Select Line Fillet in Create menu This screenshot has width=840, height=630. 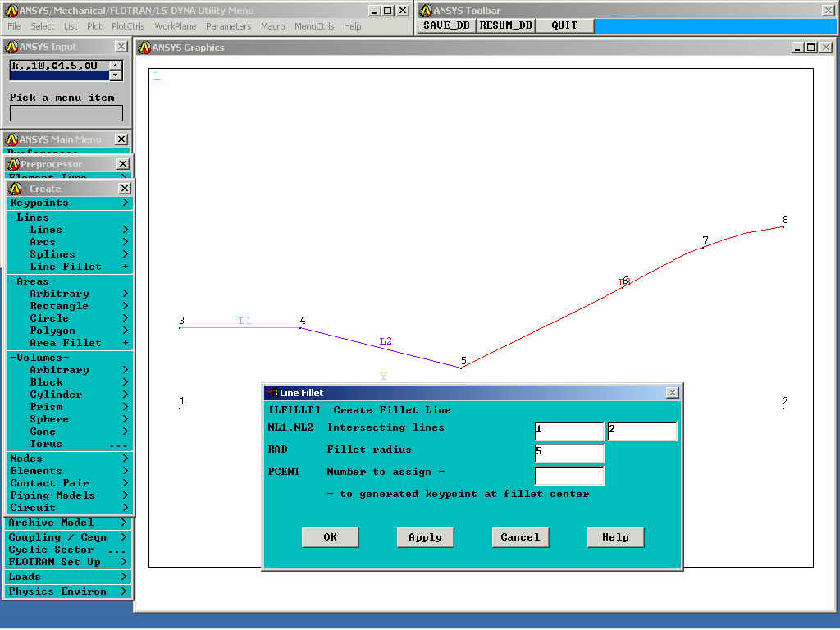click(x=69, y=267)
